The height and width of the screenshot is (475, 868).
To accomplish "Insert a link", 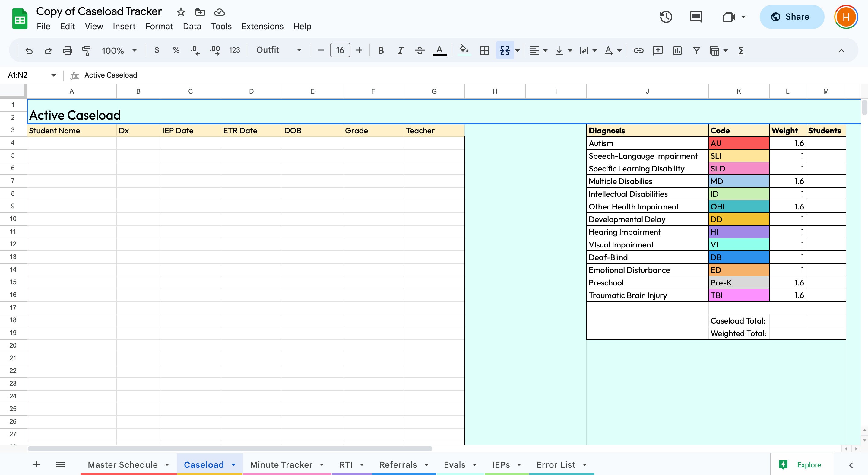I will 638,51.
